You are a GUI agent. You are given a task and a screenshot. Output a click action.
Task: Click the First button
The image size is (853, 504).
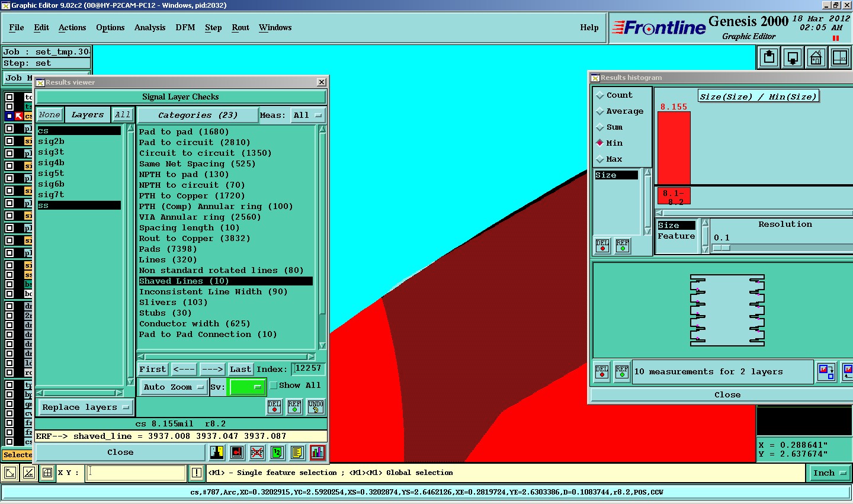pos(153,370)
